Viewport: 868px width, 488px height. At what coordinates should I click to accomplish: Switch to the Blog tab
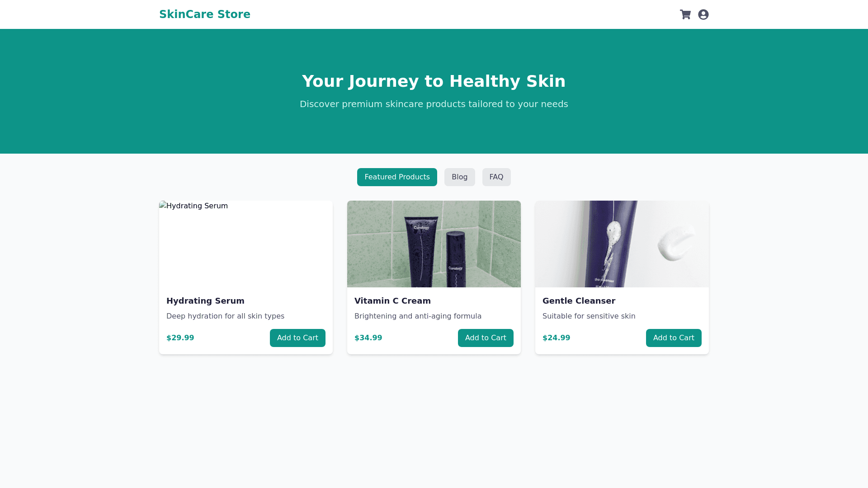(459, 177)
